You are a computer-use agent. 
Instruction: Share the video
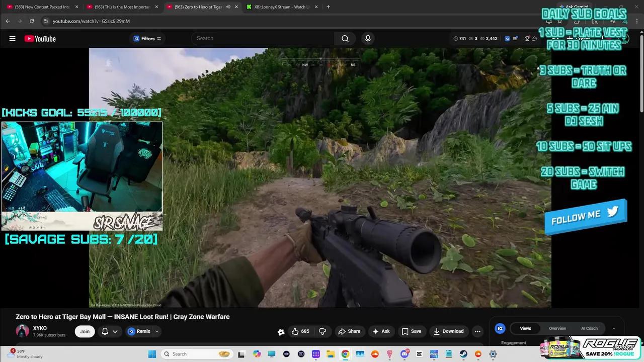[x=349, y=331]
